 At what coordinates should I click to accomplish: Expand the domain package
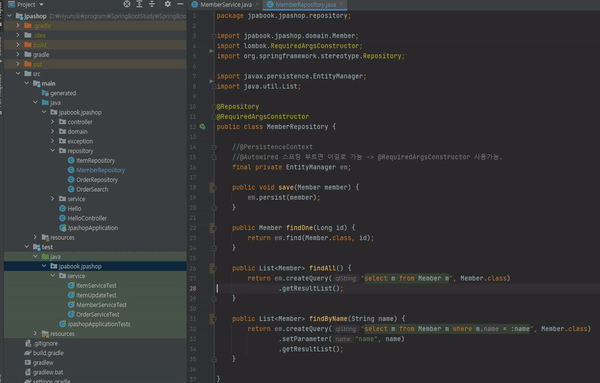point(52,131)
